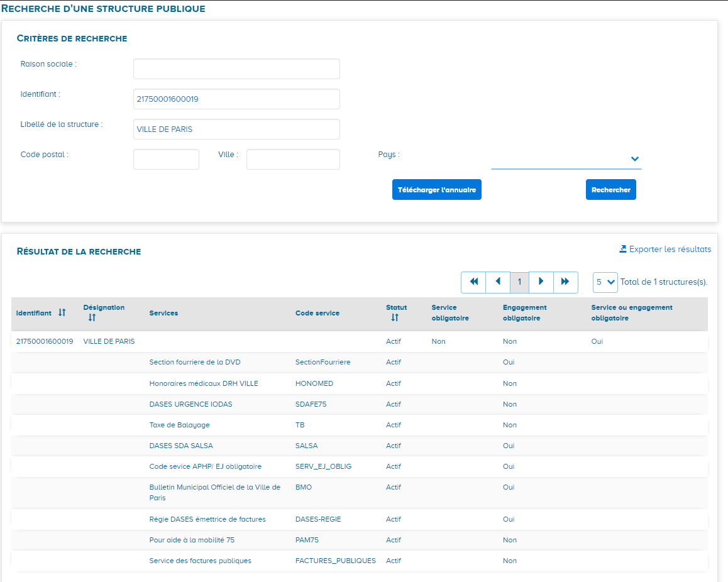Expand the Pays selector chevron
Viewport: 728px width, 582px height.
click(635, 158)
